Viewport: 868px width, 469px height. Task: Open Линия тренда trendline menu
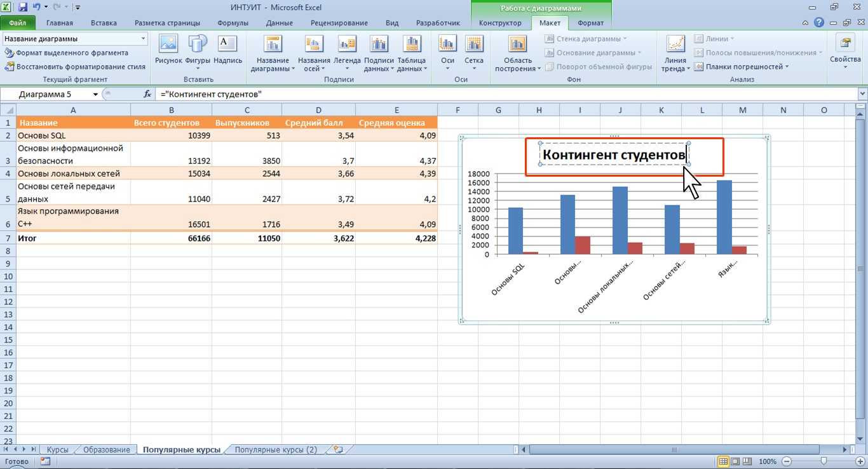coord(675,54)
